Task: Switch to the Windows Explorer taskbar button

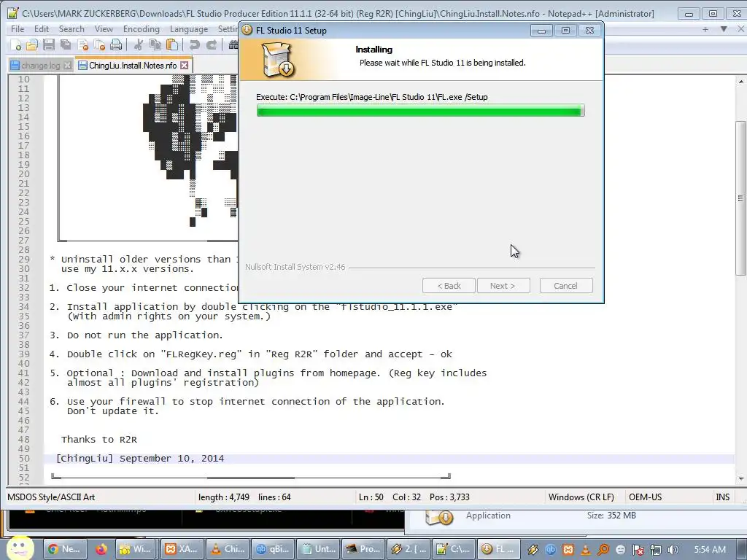Action: (x=137, y=549)
